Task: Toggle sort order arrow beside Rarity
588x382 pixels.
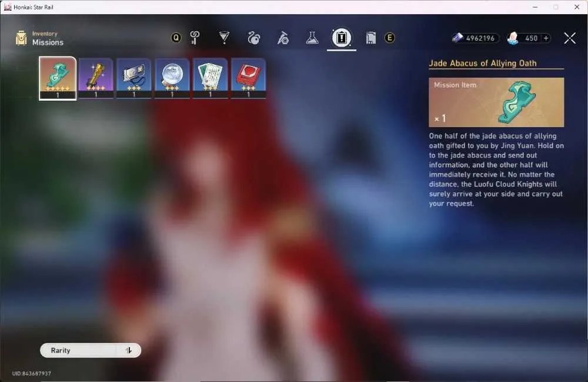Action: (129, 350)
